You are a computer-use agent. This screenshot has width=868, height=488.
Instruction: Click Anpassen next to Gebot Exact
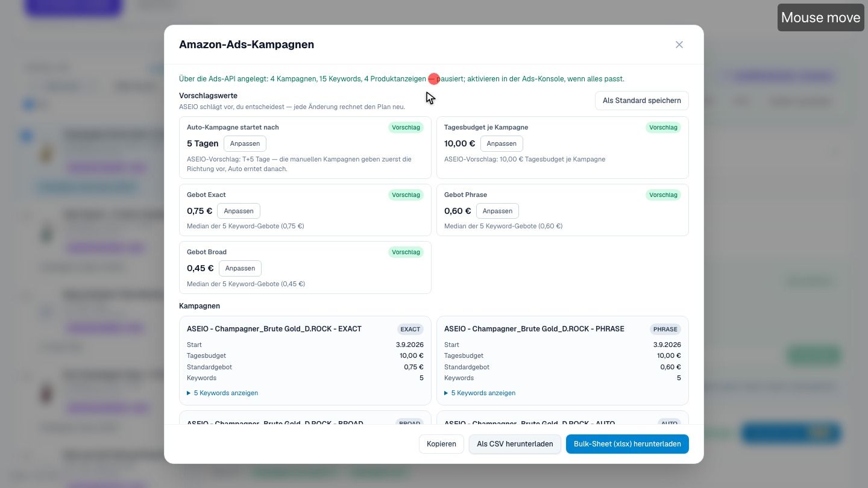[x=239, y=211]
